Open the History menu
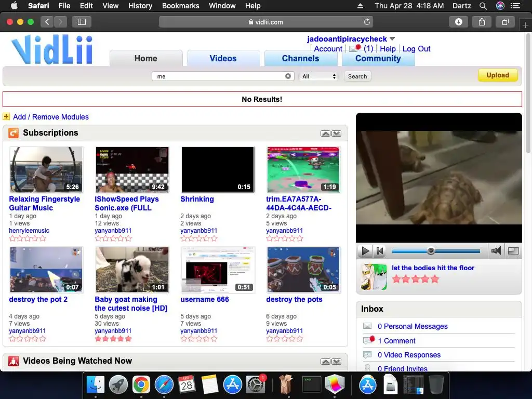The height and width of the screenshot is (399, 532). (140, 6)
